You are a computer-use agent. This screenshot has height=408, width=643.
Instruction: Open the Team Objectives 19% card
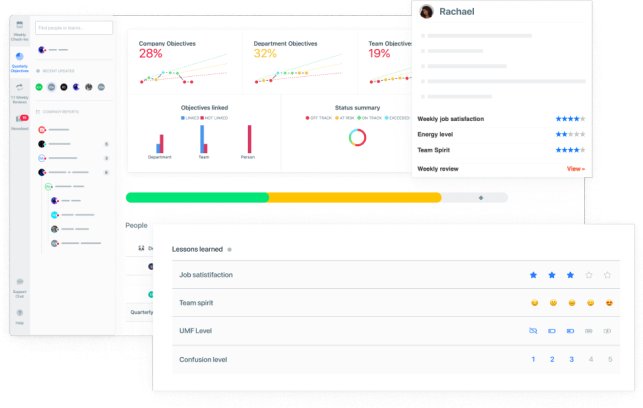(x=385, y=62)
